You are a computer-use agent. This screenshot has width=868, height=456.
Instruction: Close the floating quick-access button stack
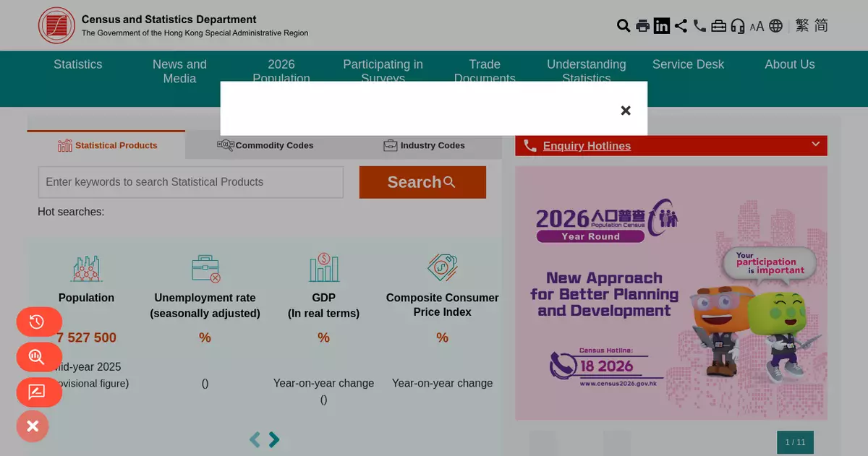33,426
